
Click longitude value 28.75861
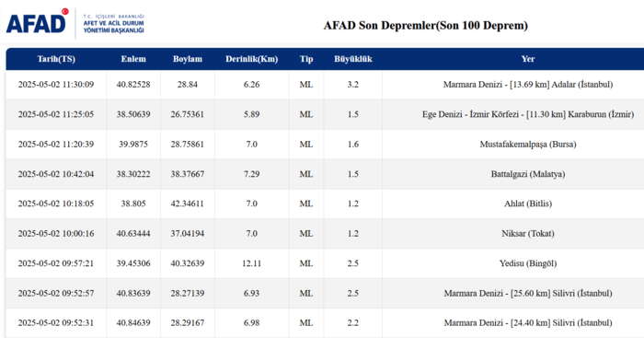coord(188,145)
